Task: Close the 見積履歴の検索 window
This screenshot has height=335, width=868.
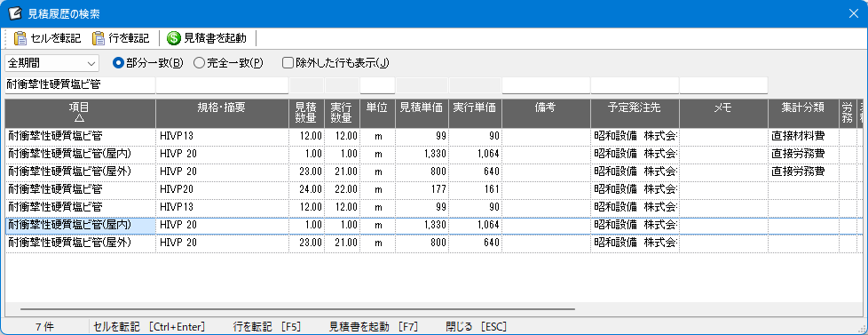Action: pos(854,13)
